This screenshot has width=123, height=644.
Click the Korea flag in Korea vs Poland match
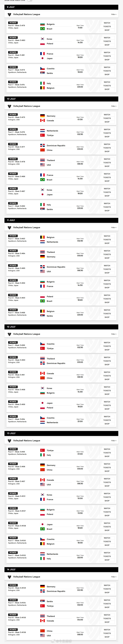click(42, 39)
